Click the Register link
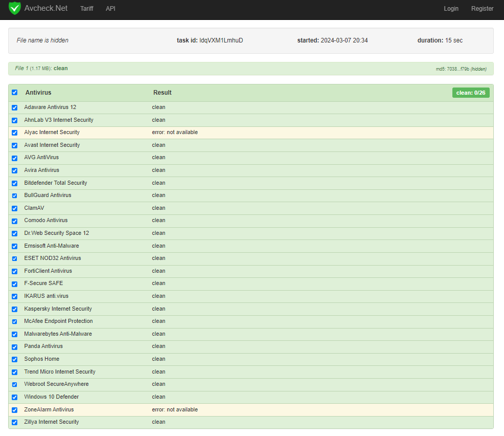 [x=482, y=9]
